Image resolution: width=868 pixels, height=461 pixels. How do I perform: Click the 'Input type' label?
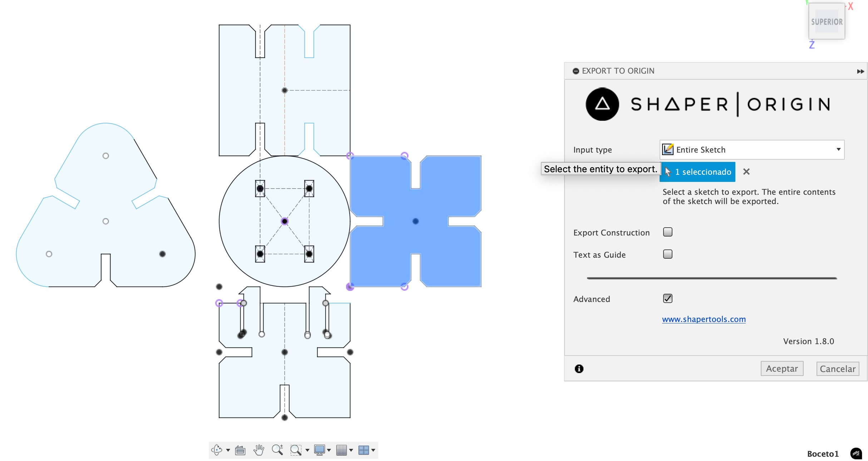click(592, 150)
